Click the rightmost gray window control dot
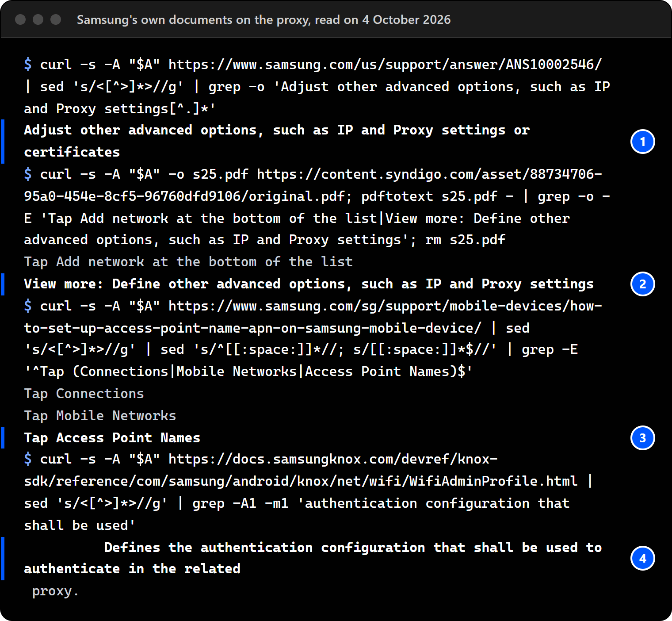 coord(56,19)
